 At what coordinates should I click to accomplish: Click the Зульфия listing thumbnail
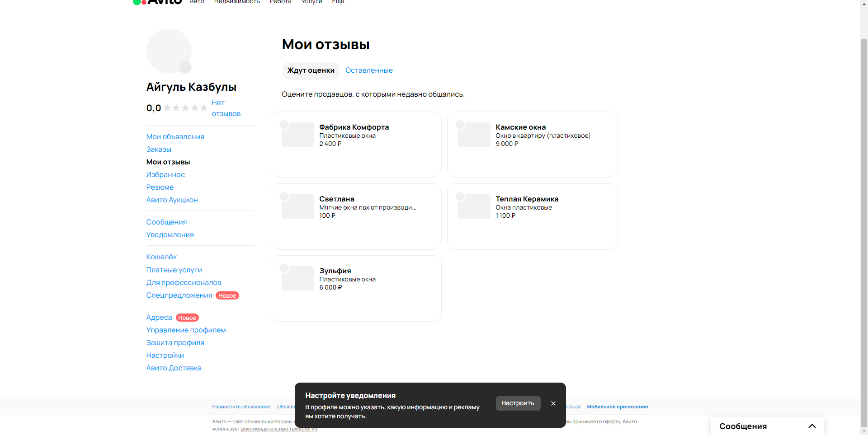pyautogui.click(x=297, y=278)
